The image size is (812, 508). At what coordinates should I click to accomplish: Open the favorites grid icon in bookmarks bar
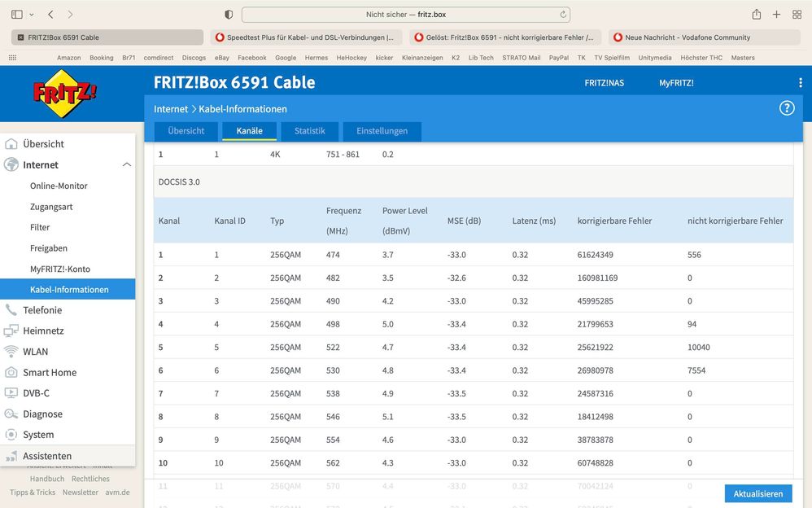13,58
